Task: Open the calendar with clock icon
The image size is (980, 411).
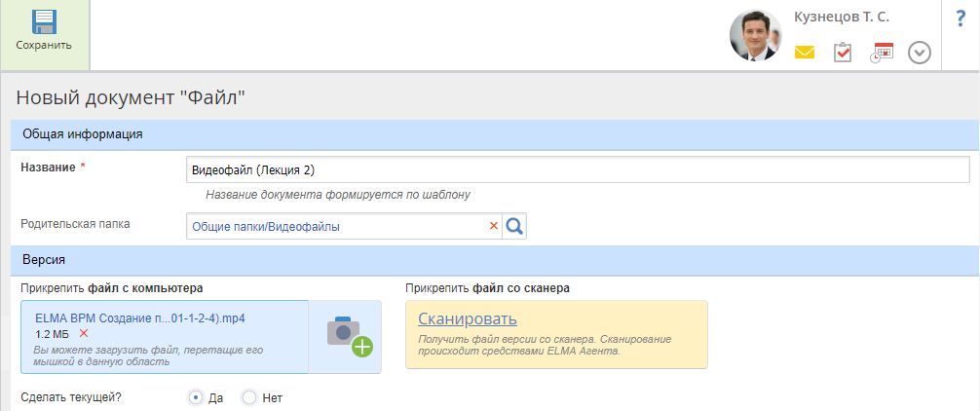Action: coord(882,54)
